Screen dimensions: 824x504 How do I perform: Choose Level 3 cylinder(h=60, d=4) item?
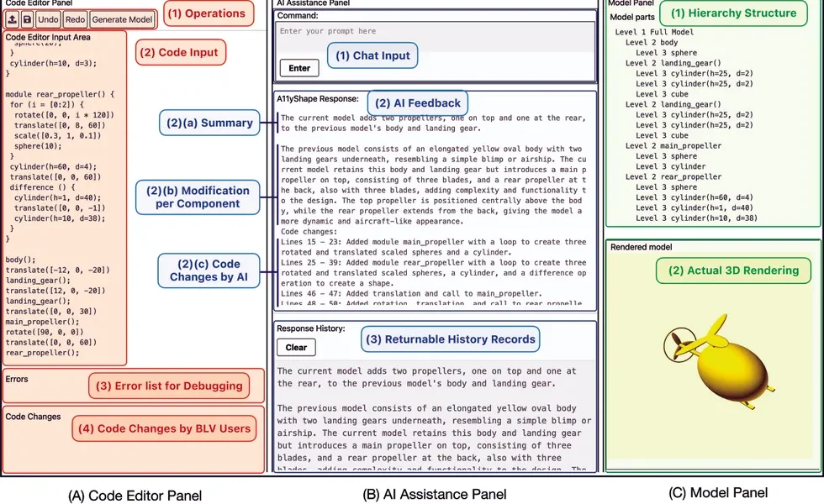coord(695,197)
